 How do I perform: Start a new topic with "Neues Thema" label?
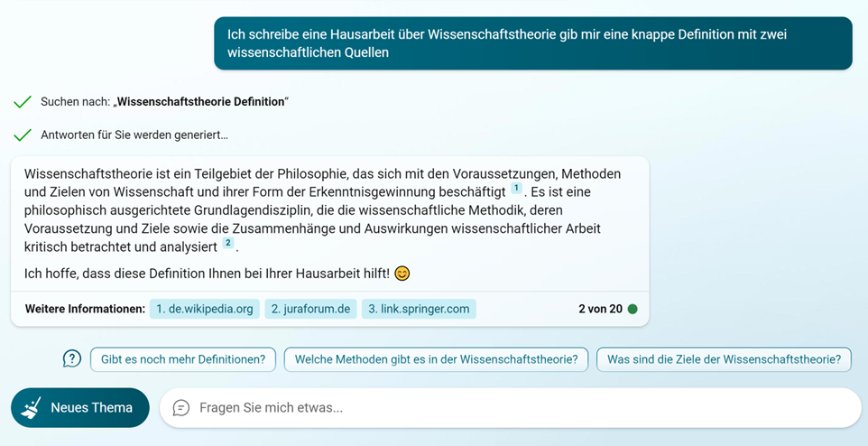click(91, 408)
